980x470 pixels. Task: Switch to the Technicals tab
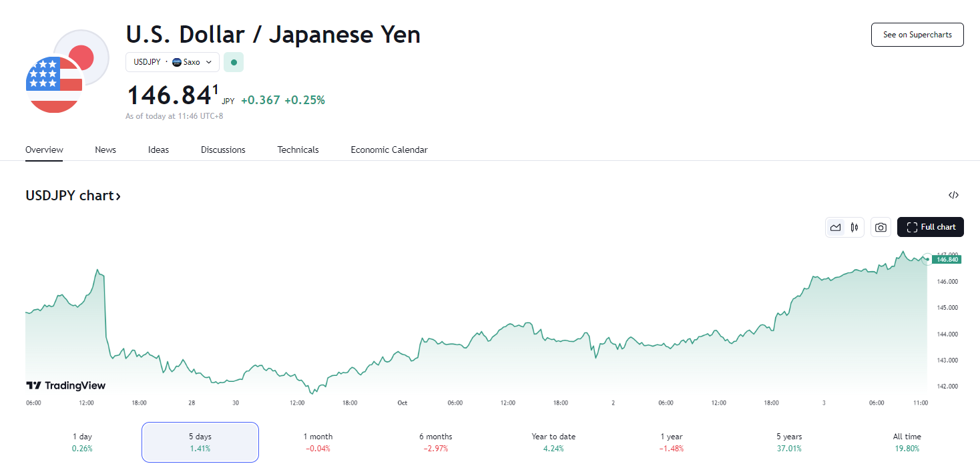click(298, 150)
